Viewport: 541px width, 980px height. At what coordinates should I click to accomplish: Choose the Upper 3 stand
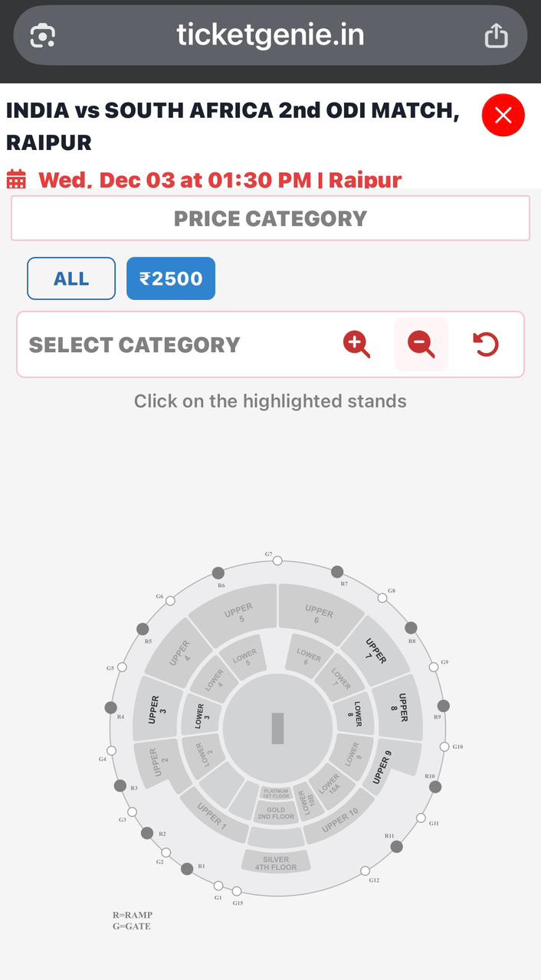pos(155,710)
